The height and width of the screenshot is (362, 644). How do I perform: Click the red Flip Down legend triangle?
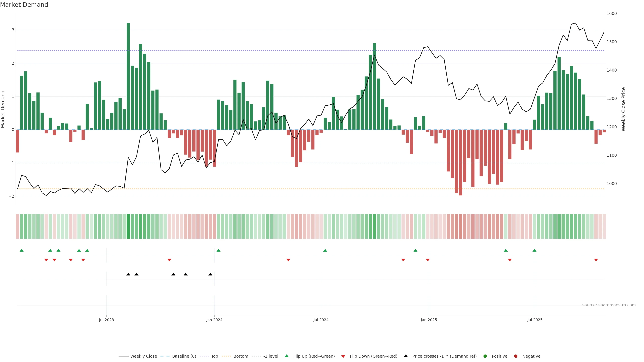pyautogui.click(x=343, y=356)
